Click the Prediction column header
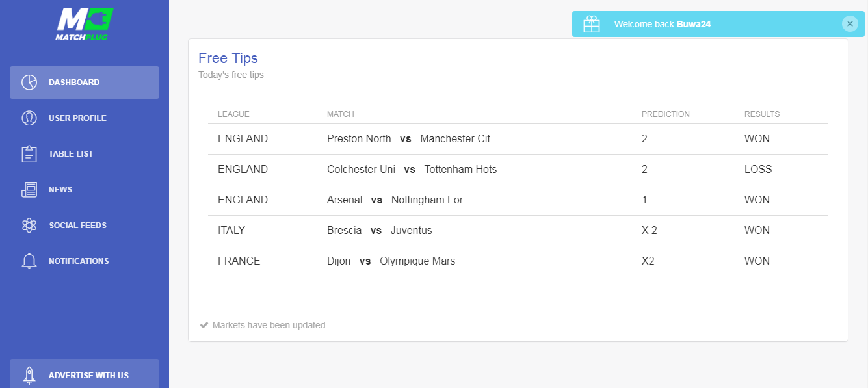 point(666,114)
